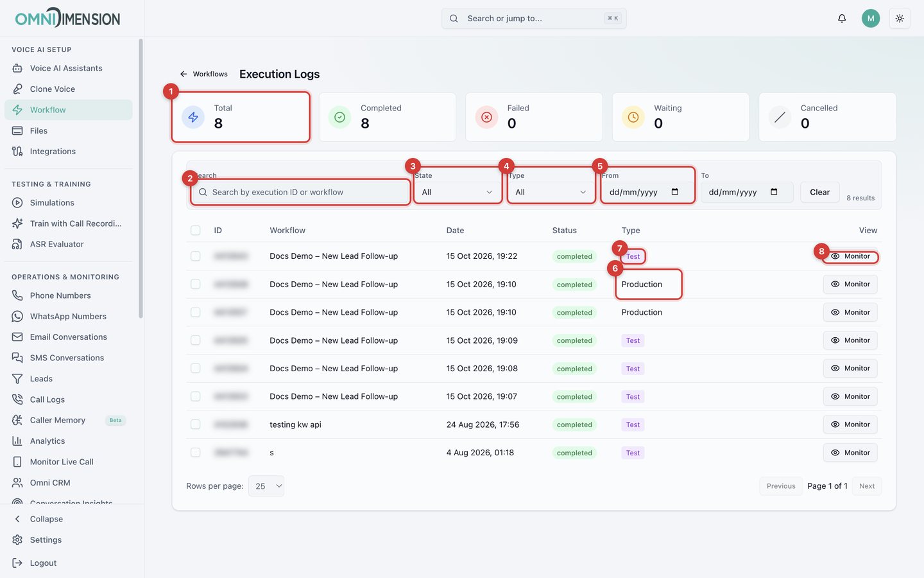Toggle the light/dark theme sun icon
The width and height of the screenshot is (924, 578).
click(900, 19)
